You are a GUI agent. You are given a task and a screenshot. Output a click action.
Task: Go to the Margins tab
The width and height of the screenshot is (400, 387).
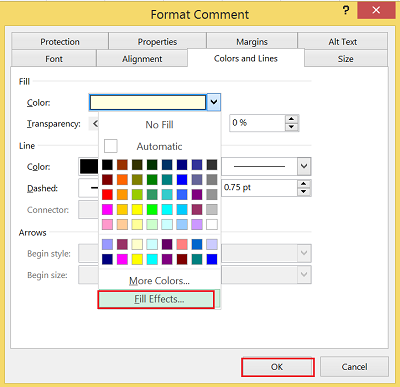coord(252,41)
